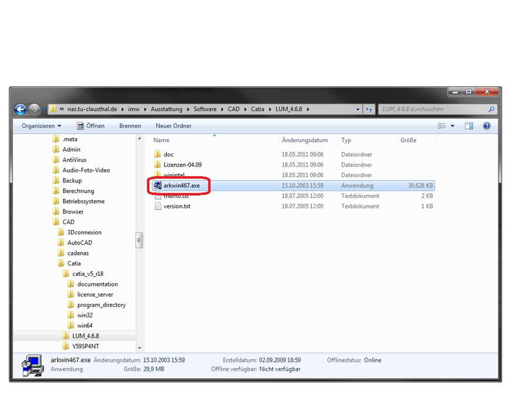Select Browser folder in tree

tap(73, 212)
